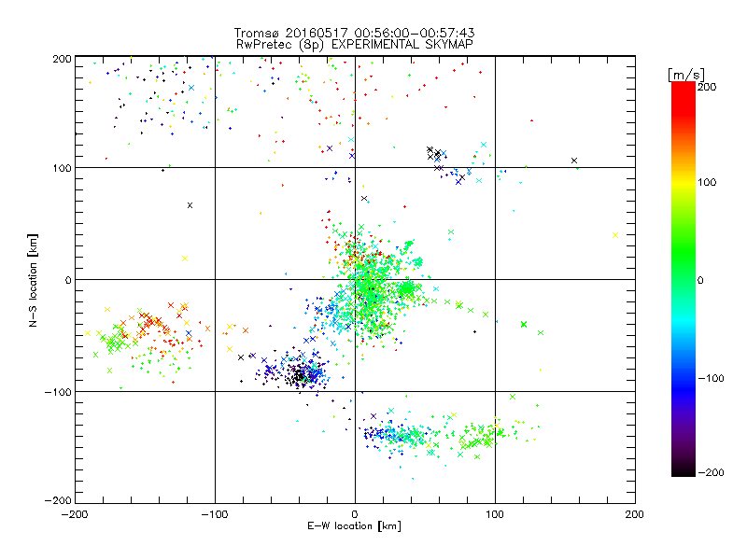
Task: Click the x-axis tick label 0
Action: 355,514
